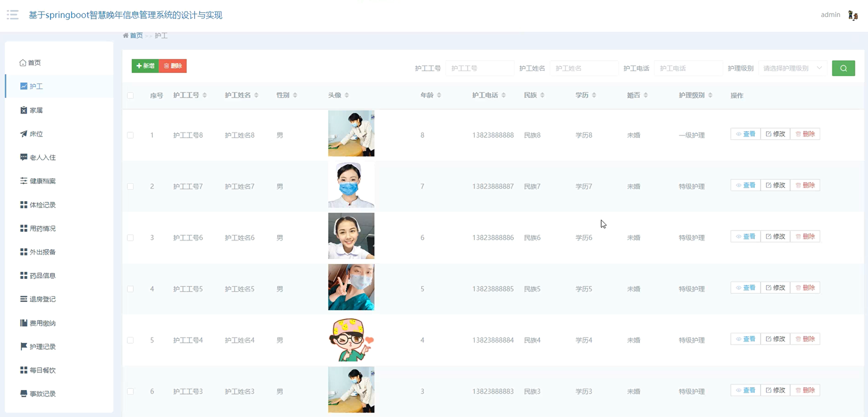
Task: Open 健康档案 in the sidebar
Action: tap(42, 181)
